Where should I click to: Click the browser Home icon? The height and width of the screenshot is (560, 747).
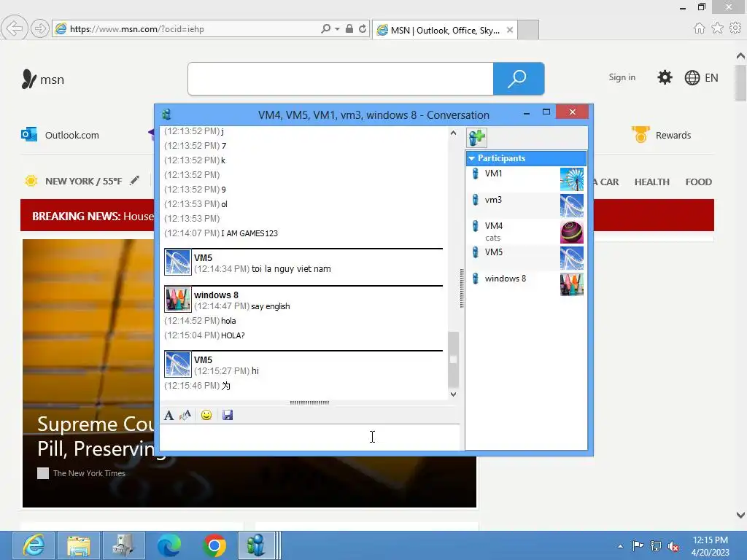pos(699,28)
